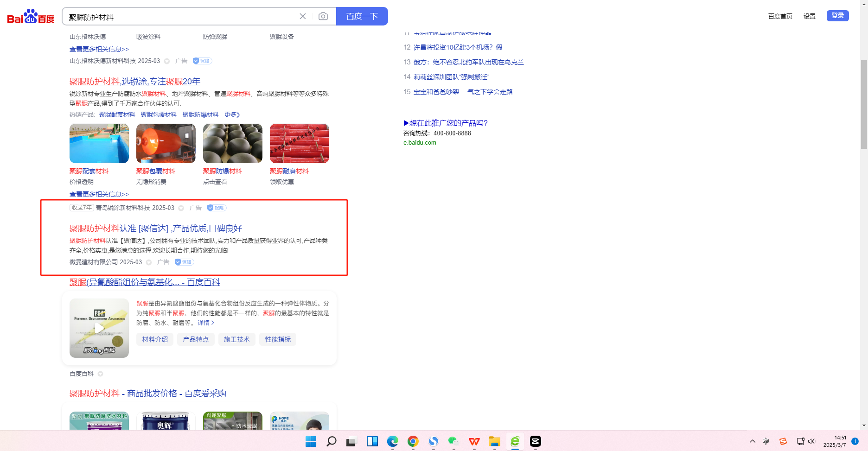
Task: Click the 登录 login button
Action: (x=838, y=16)
